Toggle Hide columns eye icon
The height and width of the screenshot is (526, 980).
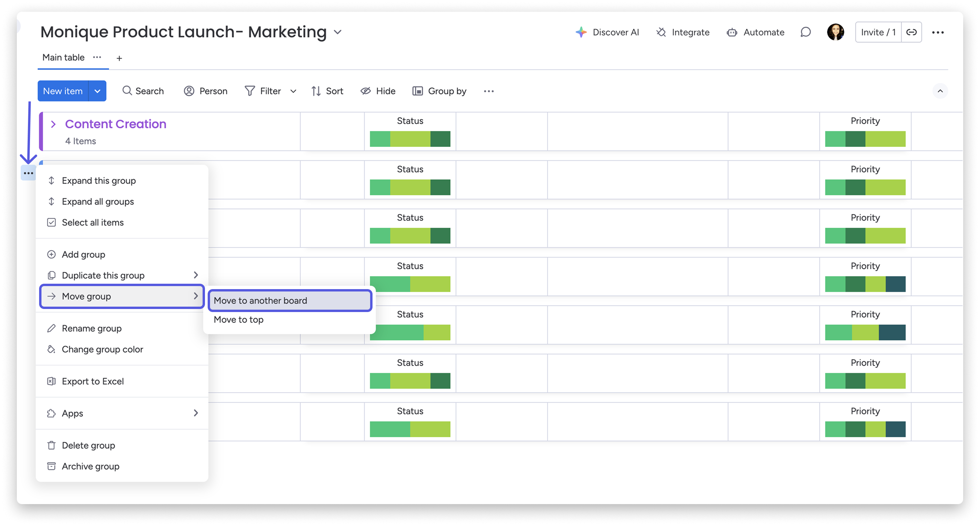point(365,91)
